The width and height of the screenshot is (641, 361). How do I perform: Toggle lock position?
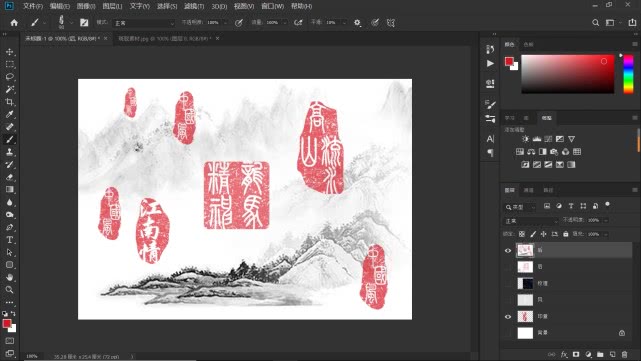coord(543,234)
